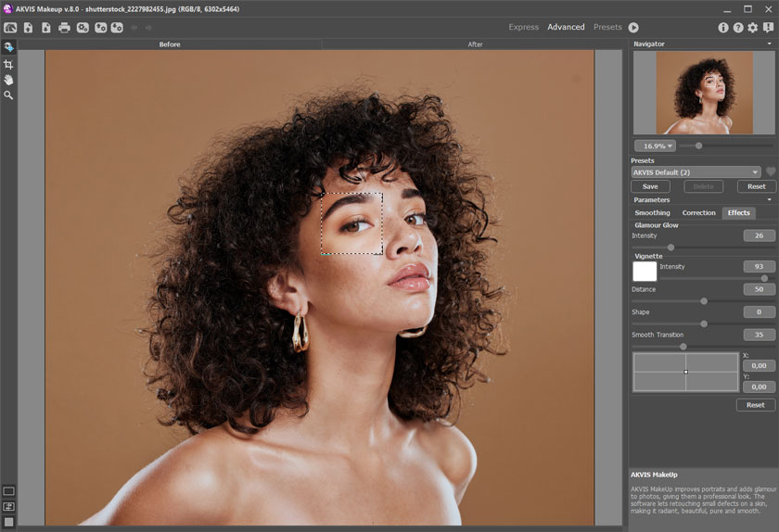This screenshot has height=532, width=779.
Task: Save the current preset
Action: (650, 186)
